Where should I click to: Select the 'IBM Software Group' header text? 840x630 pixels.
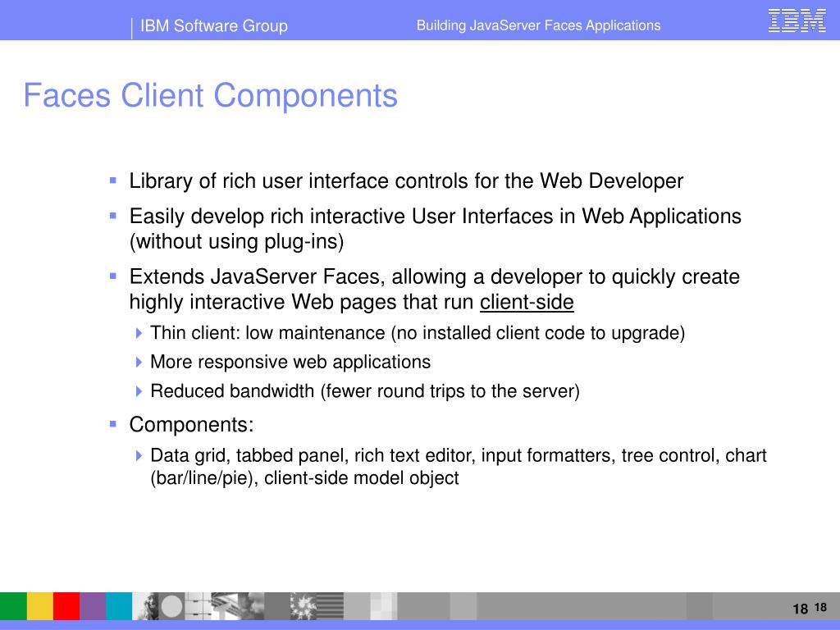[x=214, y=25]
